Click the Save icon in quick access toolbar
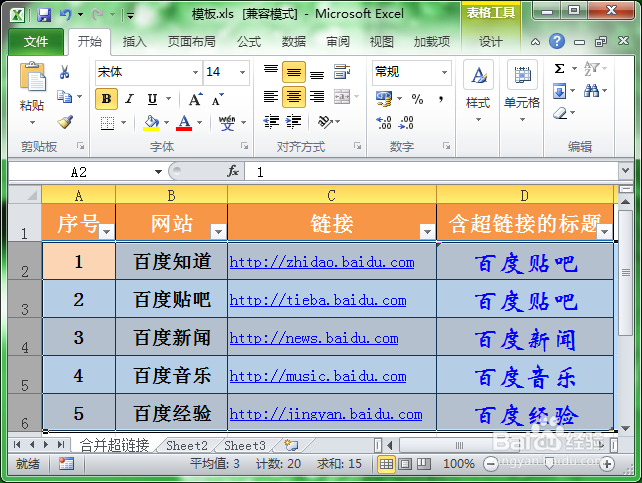642x483 pixels. point(44,16)
